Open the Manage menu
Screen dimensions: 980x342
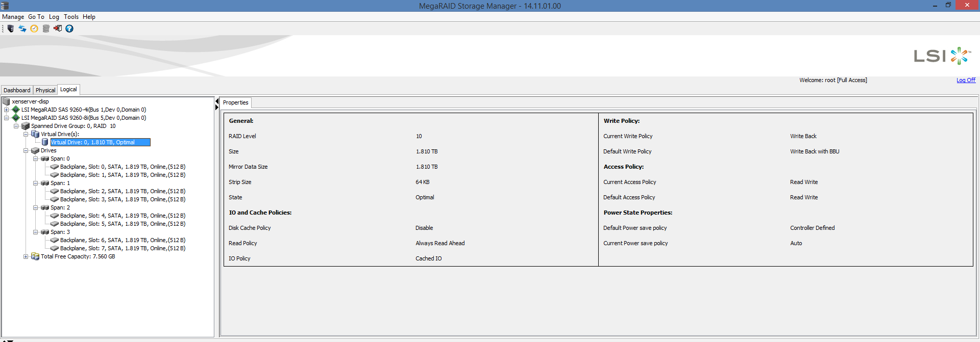(13, 17)
